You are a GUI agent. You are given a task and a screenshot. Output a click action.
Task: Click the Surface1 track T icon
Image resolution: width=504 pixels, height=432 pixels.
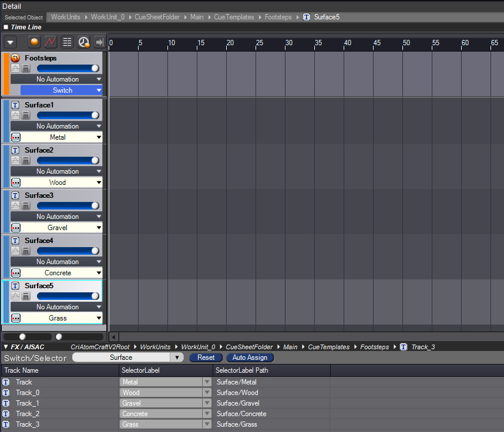[15, 105]
